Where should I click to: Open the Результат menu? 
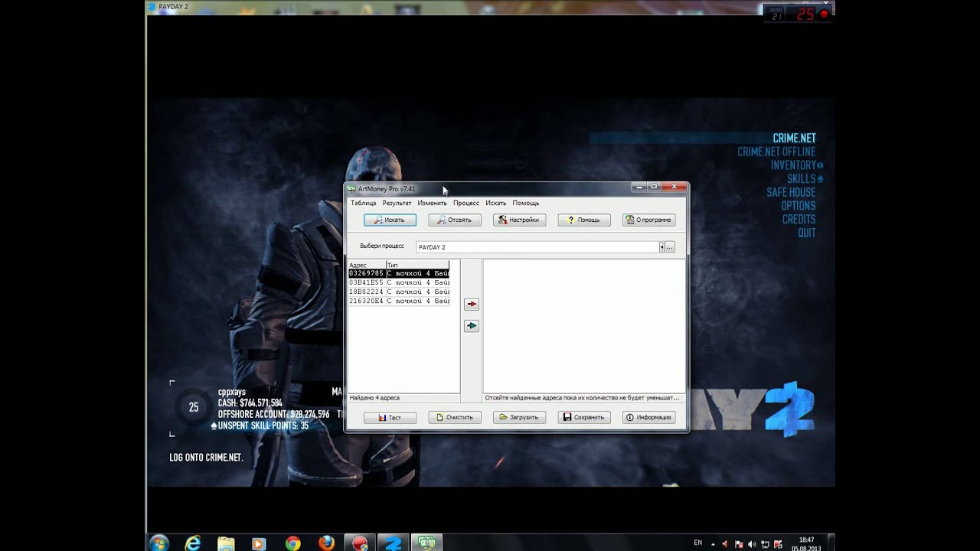[x=397, y=203]
